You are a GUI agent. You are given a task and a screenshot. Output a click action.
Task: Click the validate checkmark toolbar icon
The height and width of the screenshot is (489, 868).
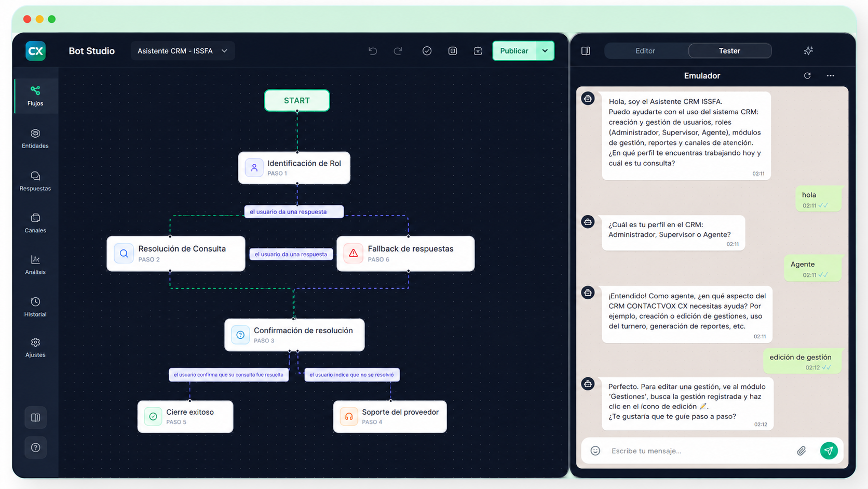[427, 51]
